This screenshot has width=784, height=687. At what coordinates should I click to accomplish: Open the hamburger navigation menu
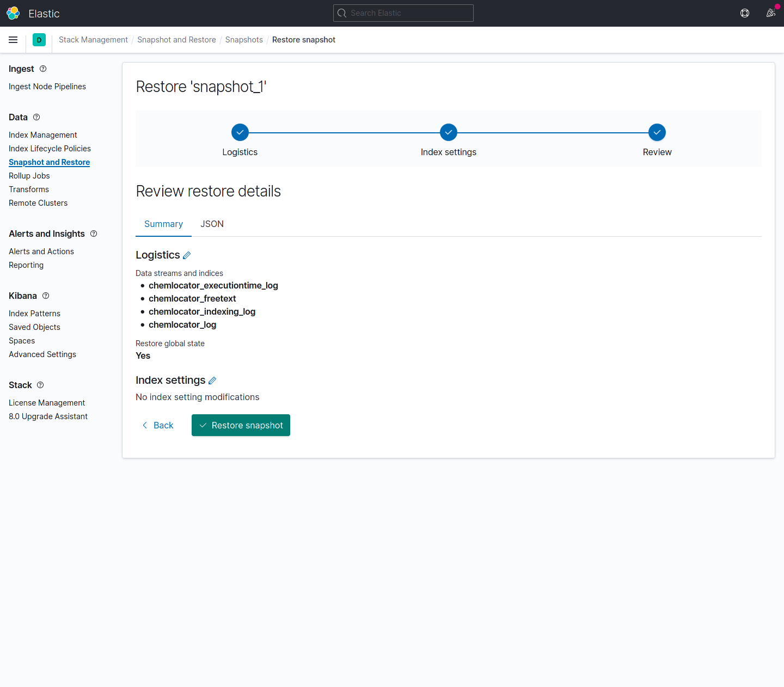[13, 40]
